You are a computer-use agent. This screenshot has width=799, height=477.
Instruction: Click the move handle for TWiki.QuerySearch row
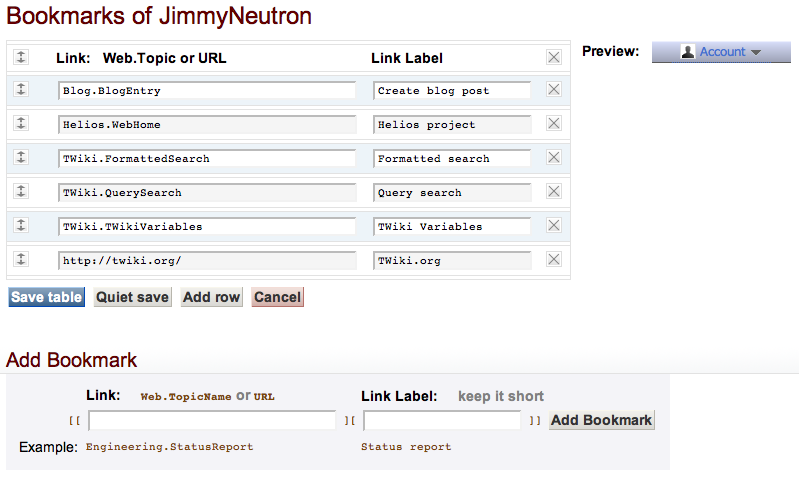[20, 192]
